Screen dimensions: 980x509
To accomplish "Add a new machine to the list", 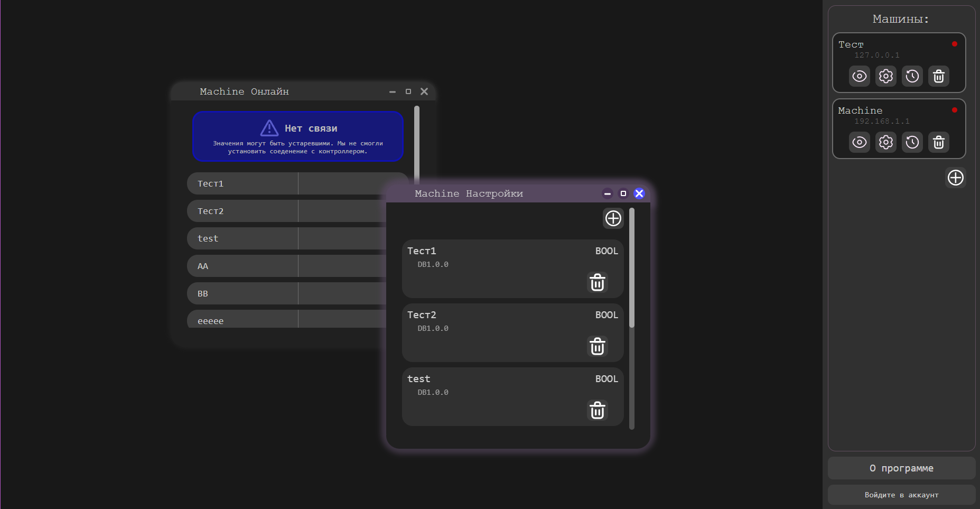I will pyautogui.click(x=955, y=178).
